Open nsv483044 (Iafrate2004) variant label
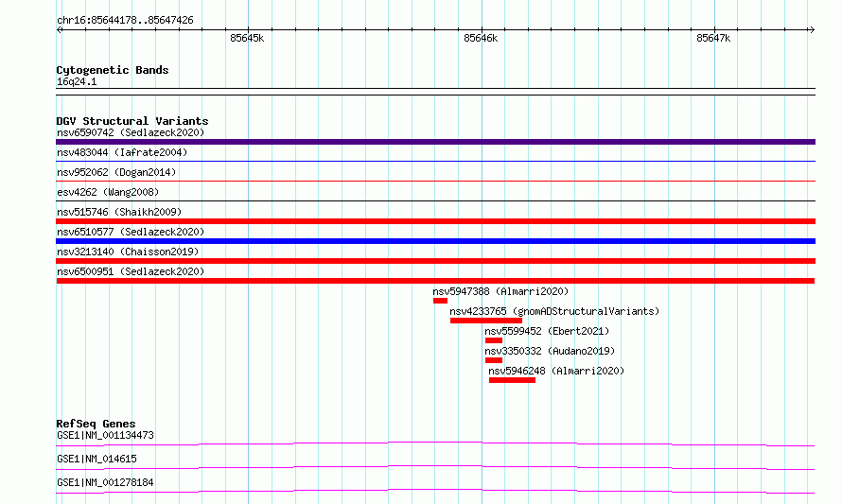The width and height of the screenshot is (842, 504). (122, 152)
